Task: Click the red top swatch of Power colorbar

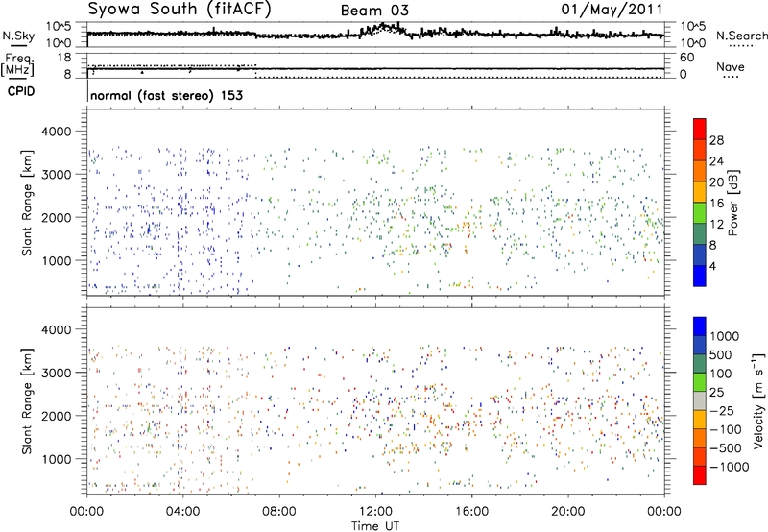Action: tap(700, 130)
